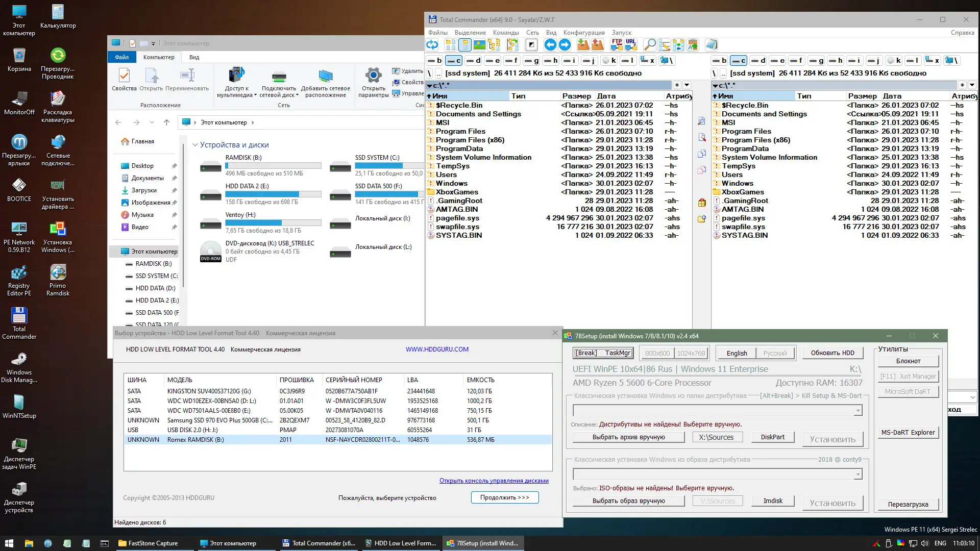Open the Synchronize Directories icon
Screen dimensions: 980x551
678,45
